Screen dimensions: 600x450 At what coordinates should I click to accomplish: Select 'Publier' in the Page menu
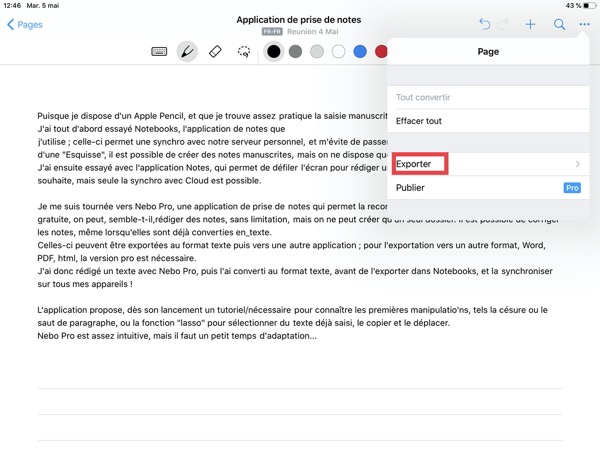click(x=411, y=187)
